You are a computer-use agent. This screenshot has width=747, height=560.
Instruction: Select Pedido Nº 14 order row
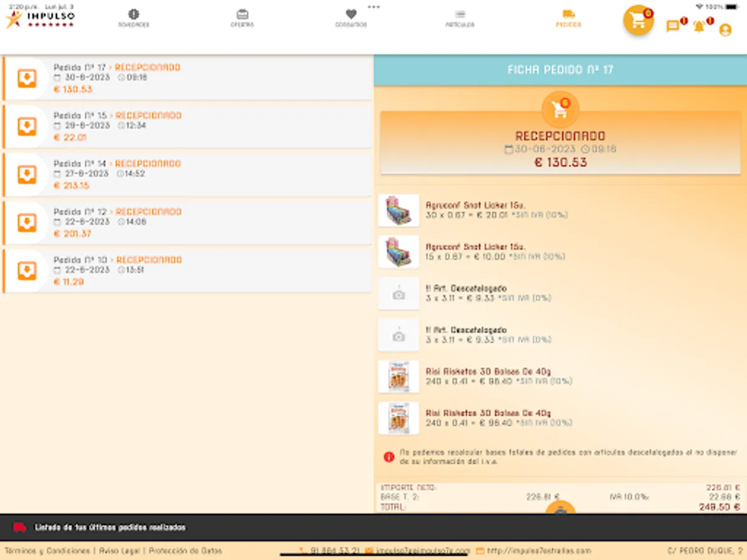click(x=187, y=175)
